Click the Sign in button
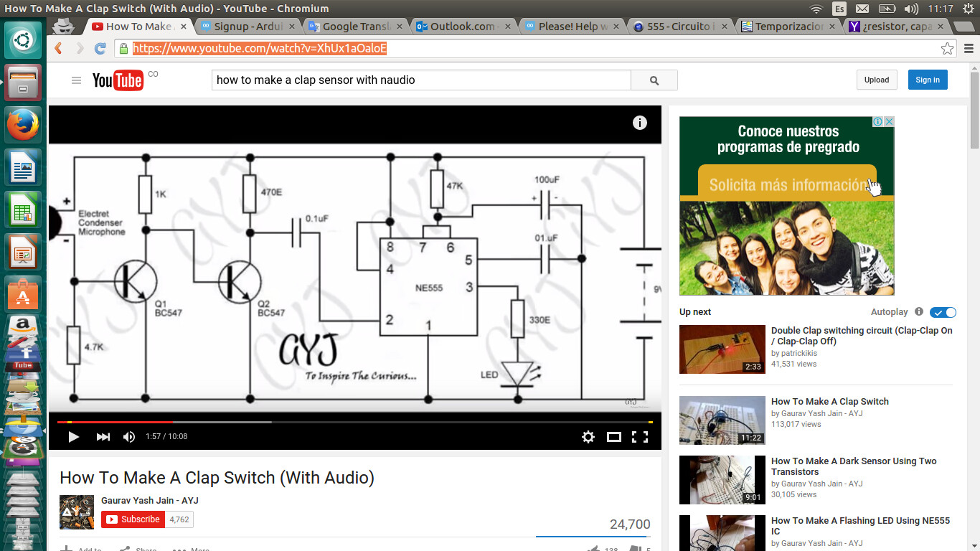The width and height of the screenshot is (980, 551). (928, 80)
